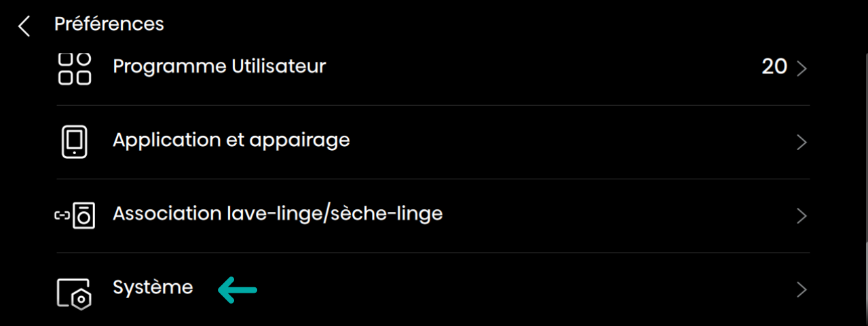Expand the Association lave-linge/sèche-linge chevron
Viewport: 868px width, 326px height.
click(801, 216)
